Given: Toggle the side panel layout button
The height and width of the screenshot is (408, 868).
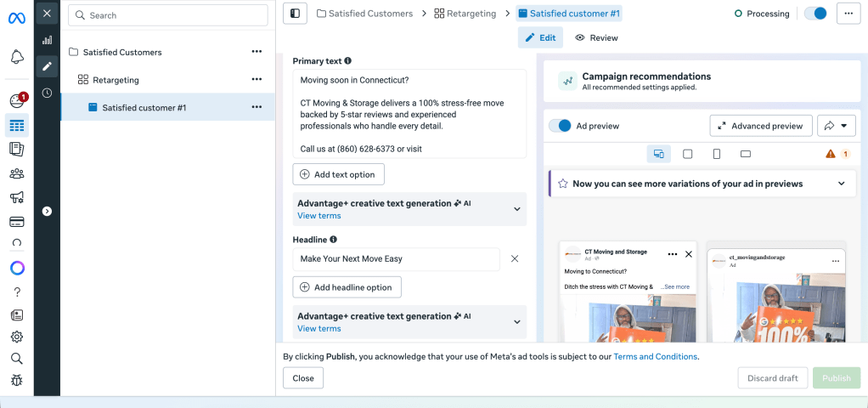Looking at the screenshot, I should (295, 14).
